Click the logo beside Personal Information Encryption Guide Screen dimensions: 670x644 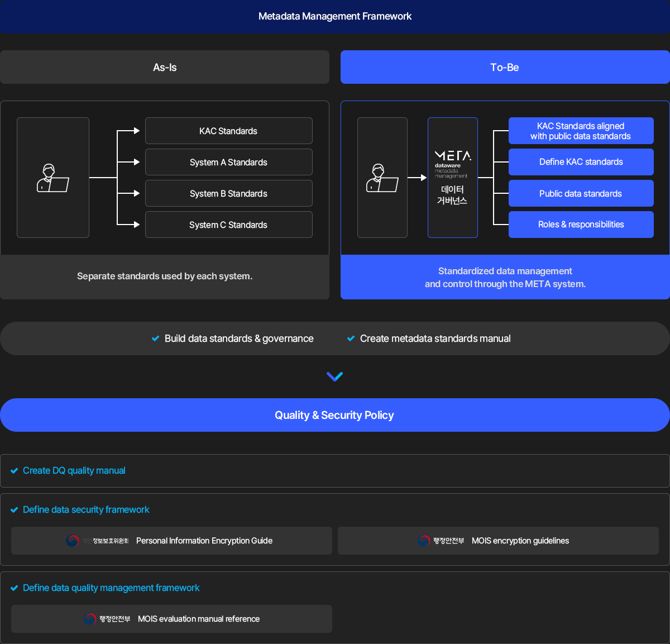point(97,541)
